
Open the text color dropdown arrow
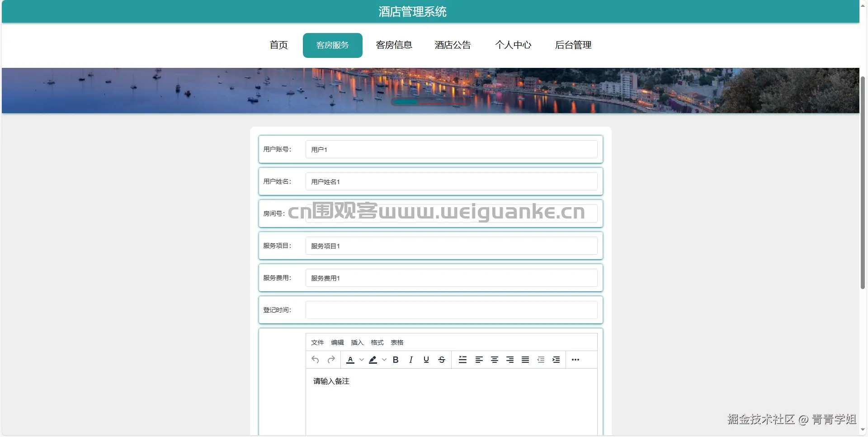coord(361,360)
